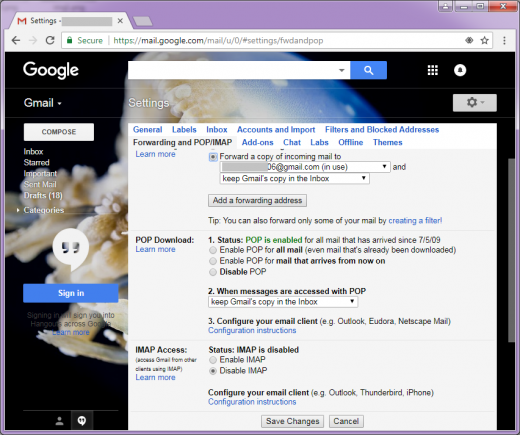Screen dimensions: 520x435
Task: Click the browser address bar URL
Action: click(x=218, y=41)
